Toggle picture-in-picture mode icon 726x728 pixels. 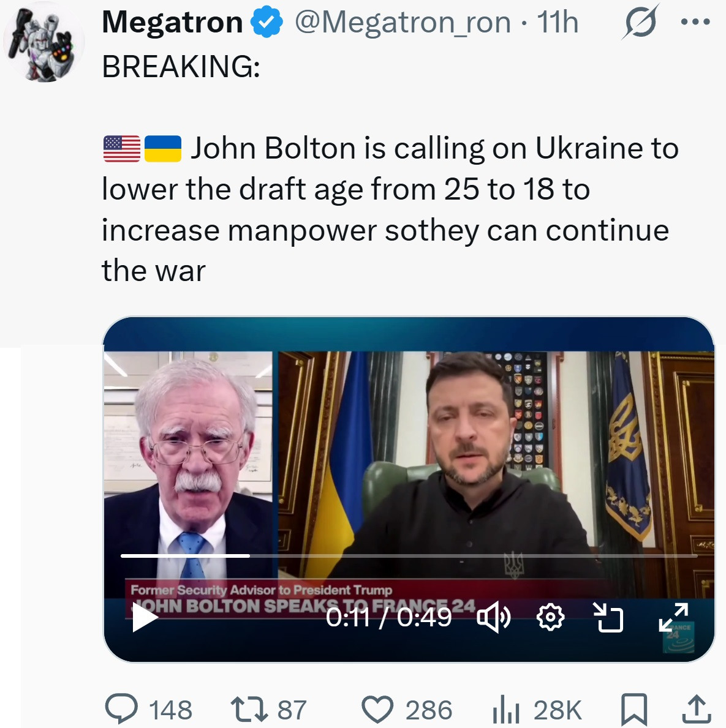point(608,617)
